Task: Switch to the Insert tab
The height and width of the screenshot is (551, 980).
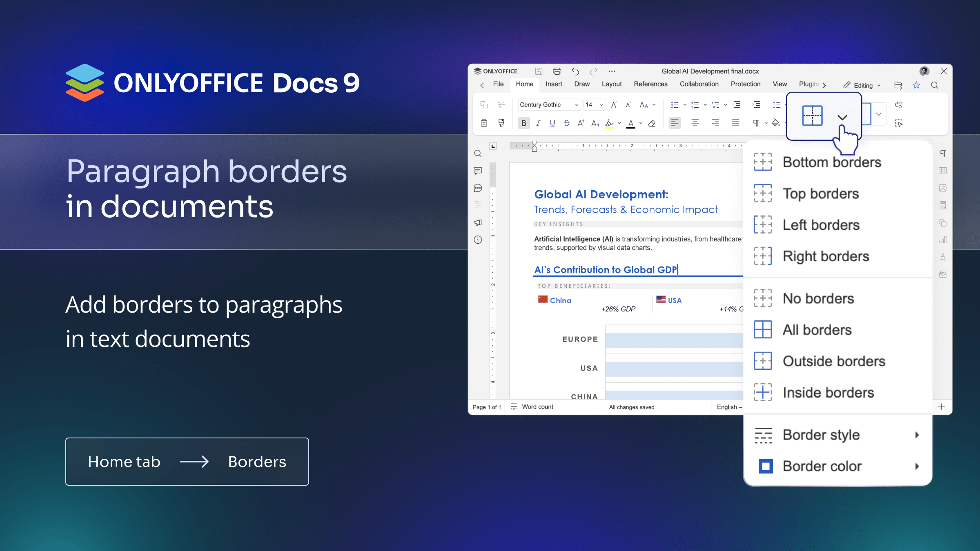Action: pos(554,84)
